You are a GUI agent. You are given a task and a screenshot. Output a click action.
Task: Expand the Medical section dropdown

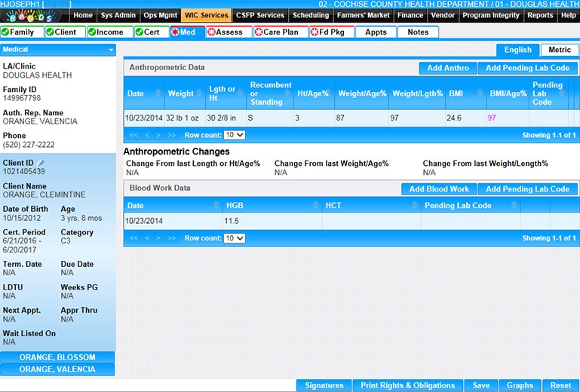(x=112, y=51)
